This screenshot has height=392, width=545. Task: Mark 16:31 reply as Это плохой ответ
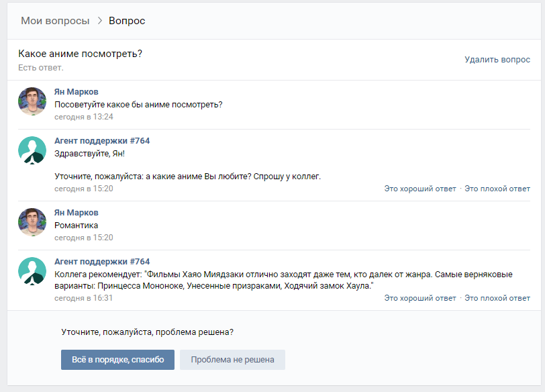click(x=497, y=298)
